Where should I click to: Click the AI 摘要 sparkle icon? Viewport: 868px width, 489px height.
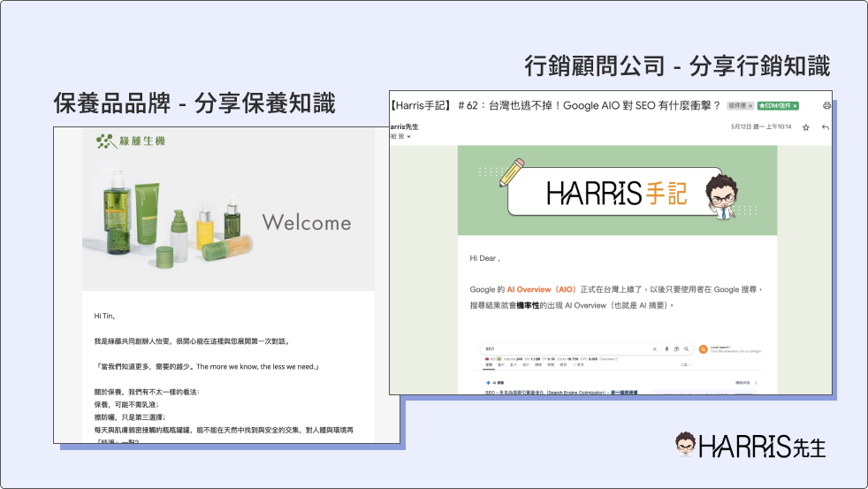click(x=488, y=383)
